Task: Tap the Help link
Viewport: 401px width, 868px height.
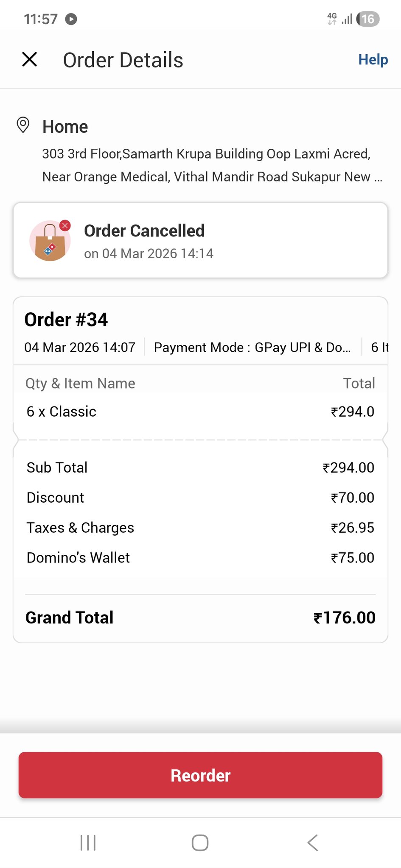Action: 373,60
